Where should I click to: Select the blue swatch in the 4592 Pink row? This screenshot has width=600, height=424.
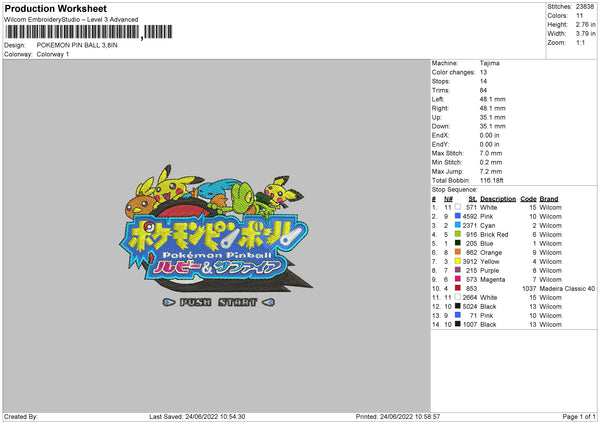(x=458, y=216)
